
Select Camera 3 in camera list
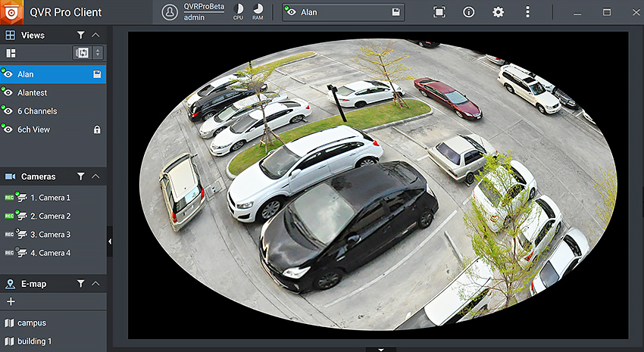(50, 235)
